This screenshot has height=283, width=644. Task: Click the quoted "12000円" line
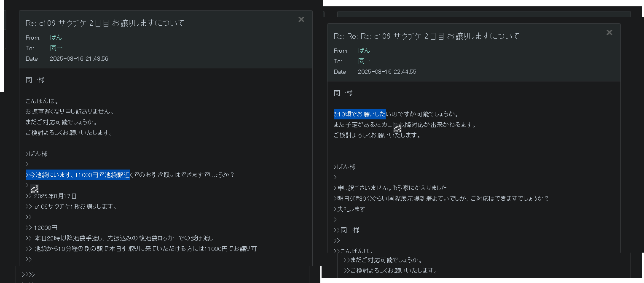(46, 228)
